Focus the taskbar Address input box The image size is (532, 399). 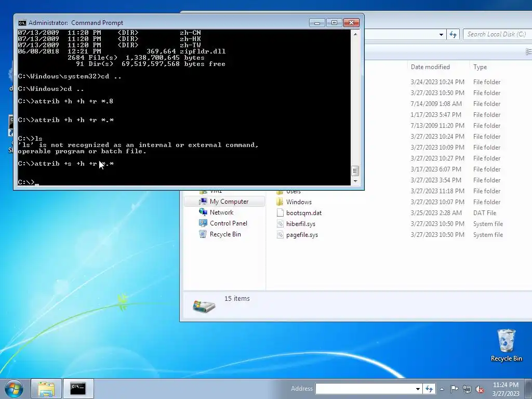(x=365, y=389)
